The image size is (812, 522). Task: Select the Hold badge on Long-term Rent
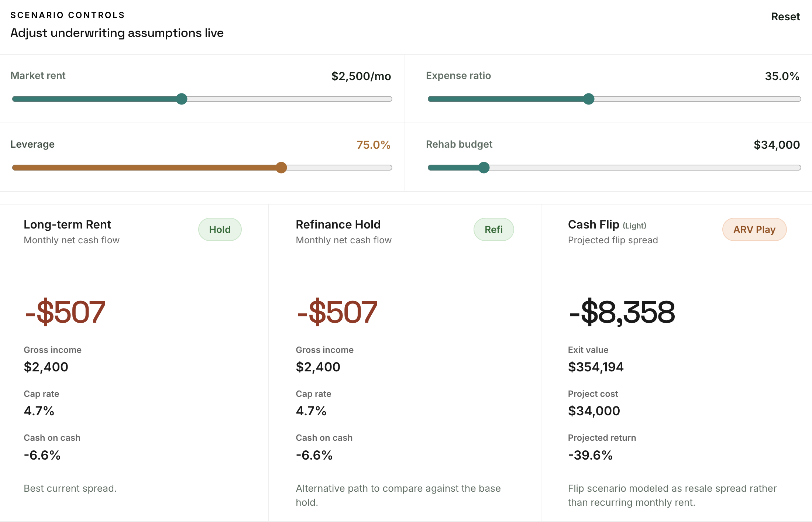220,229
